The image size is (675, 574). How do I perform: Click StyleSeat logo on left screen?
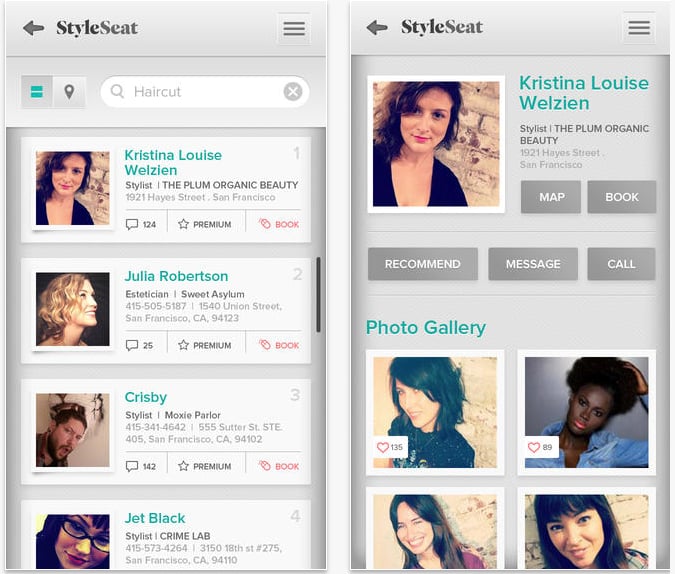[97, 28]
